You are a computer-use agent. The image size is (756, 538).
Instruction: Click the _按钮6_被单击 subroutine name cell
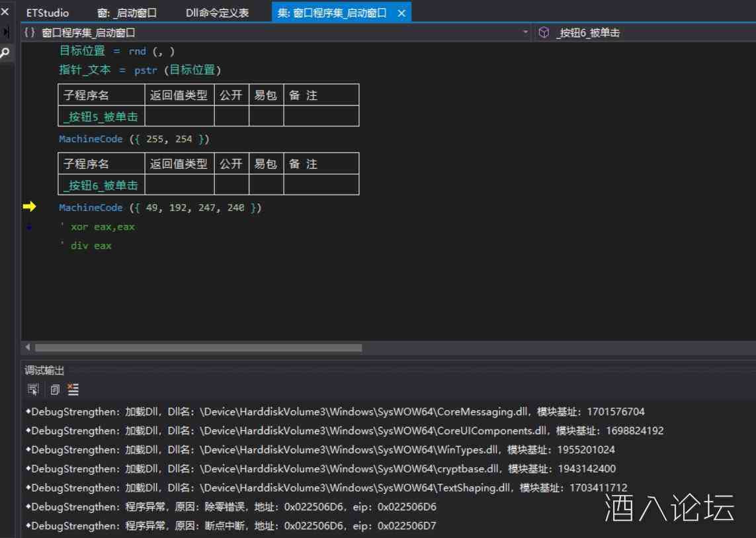tap(101, 185)
